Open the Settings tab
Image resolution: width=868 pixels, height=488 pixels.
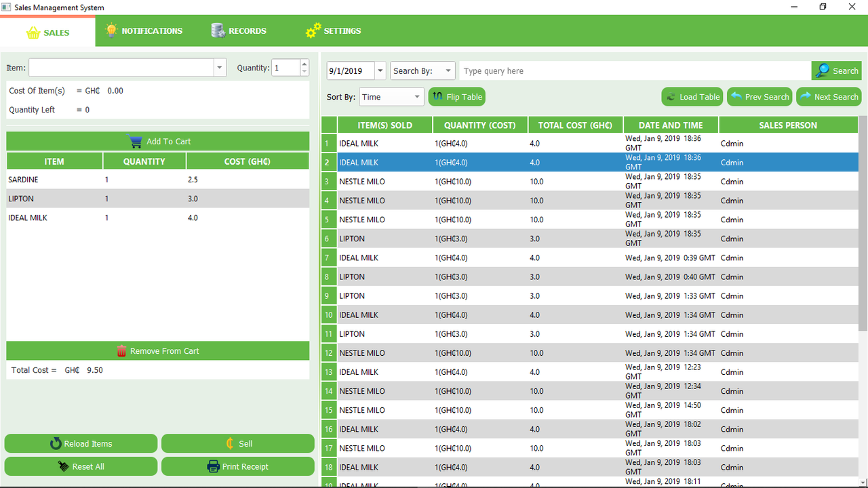[333, 30]
